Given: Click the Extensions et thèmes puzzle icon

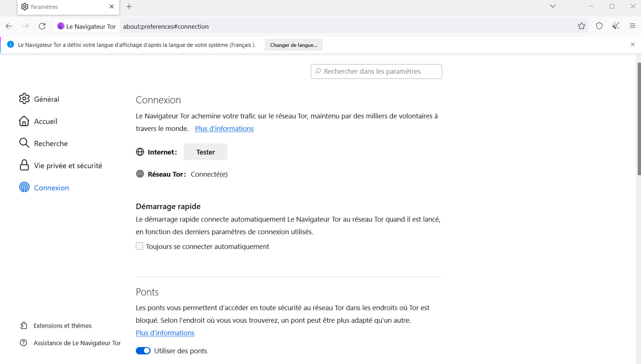Looking at the screenshot, I should (x=24, y=326).
